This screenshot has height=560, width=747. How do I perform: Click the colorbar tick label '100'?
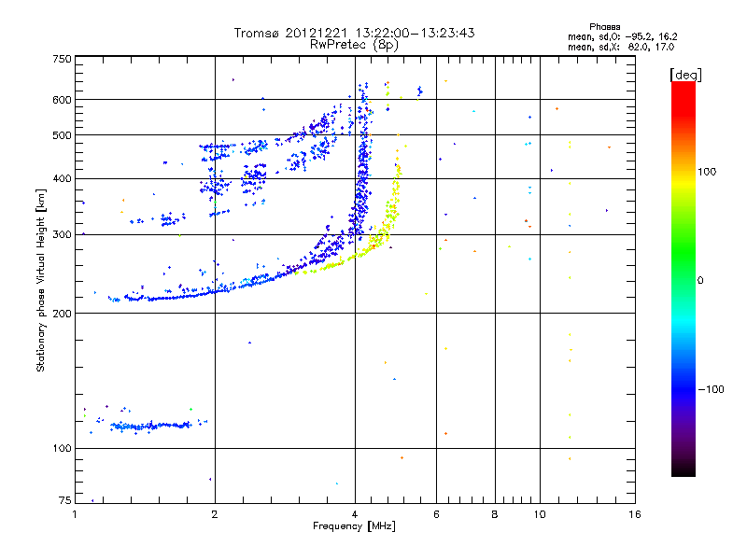click(707, 172)
